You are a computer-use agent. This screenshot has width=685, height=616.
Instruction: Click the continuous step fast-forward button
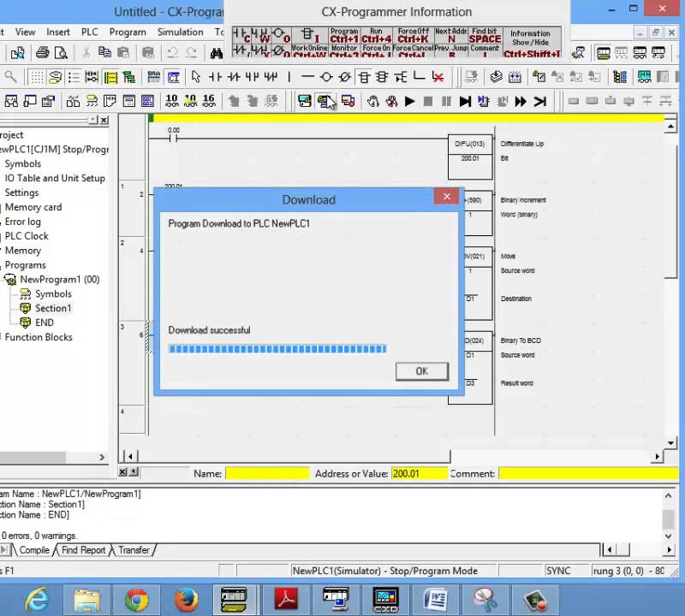coord(521,102)
